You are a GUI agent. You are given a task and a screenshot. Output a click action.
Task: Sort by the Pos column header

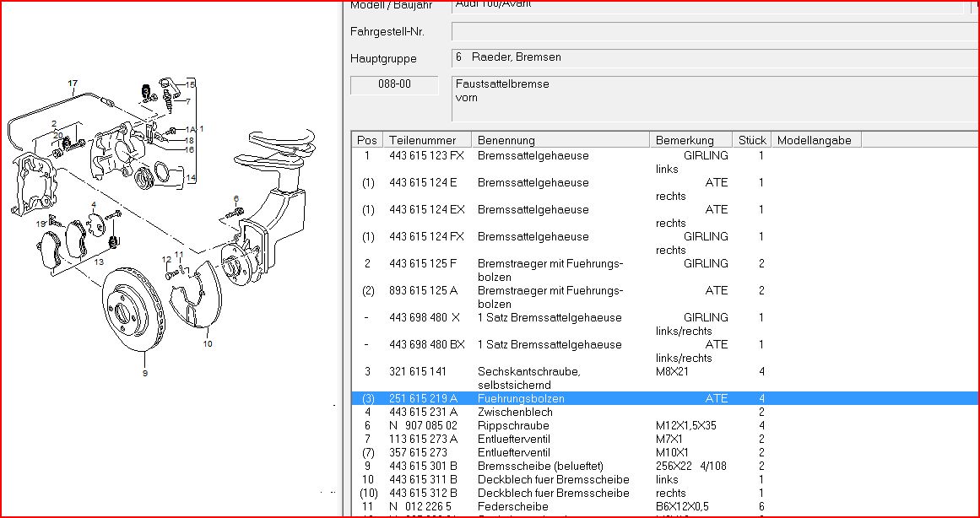(367, 140)
